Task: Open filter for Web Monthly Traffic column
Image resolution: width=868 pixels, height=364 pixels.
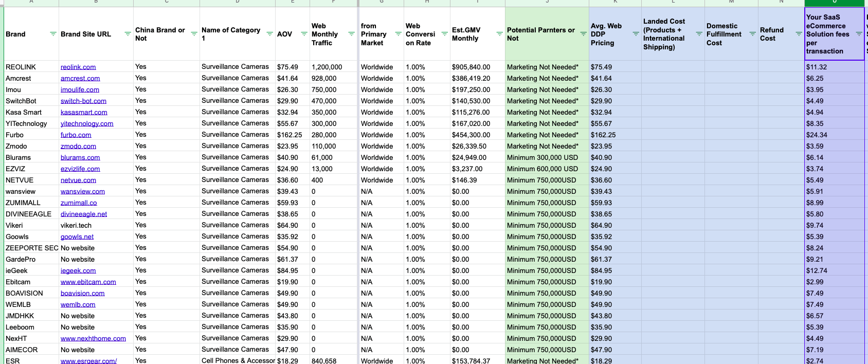Action: pyautogui.click(x=351, y=34)
